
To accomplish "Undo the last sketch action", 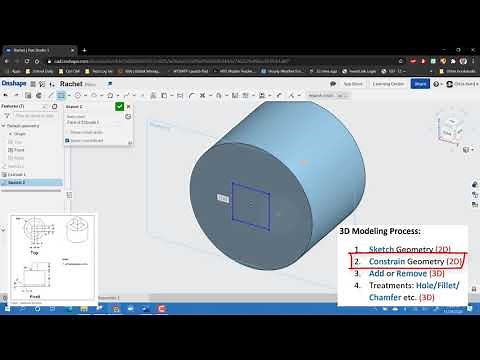I will (6, 96).
